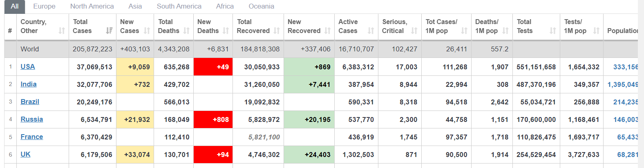
Task: Click the # column header
Action: tap(10, 27)
